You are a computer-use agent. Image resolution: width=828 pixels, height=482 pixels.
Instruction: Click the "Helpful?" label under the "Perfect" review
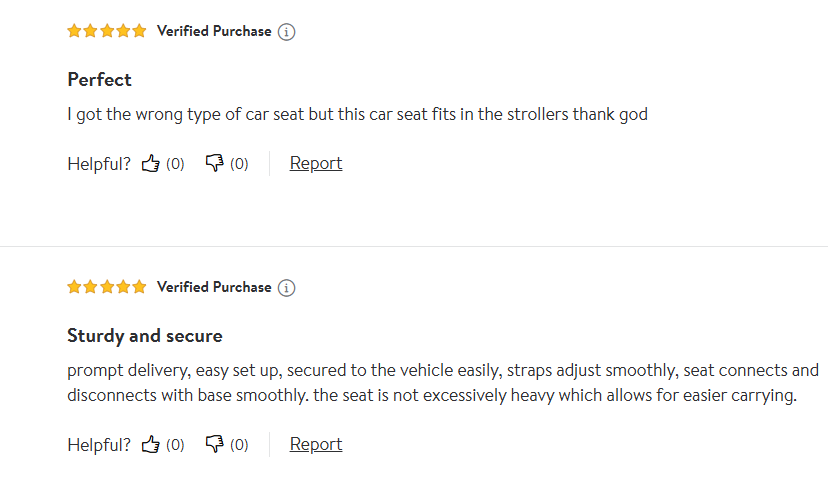click(x=99, y=164)
